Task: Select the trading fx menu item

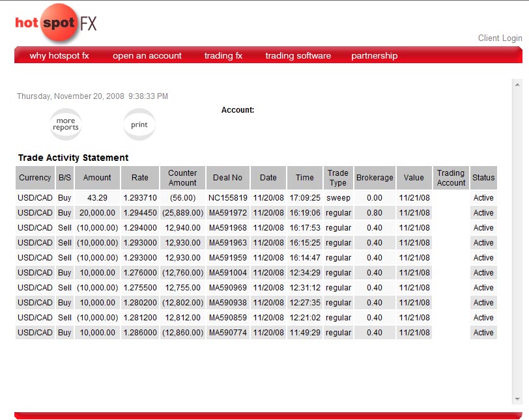Action: [223, 55]
